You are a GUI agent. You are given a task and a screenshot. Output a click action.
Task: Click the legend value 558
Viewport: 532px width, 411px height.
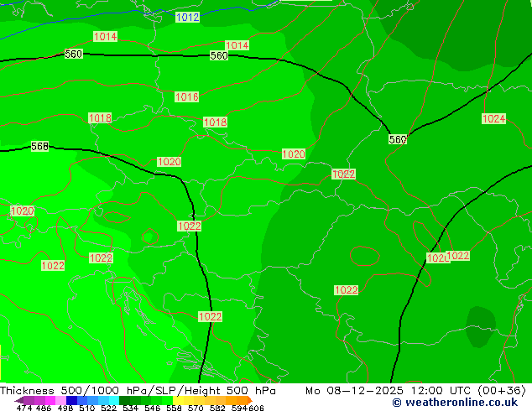point(174,408)
